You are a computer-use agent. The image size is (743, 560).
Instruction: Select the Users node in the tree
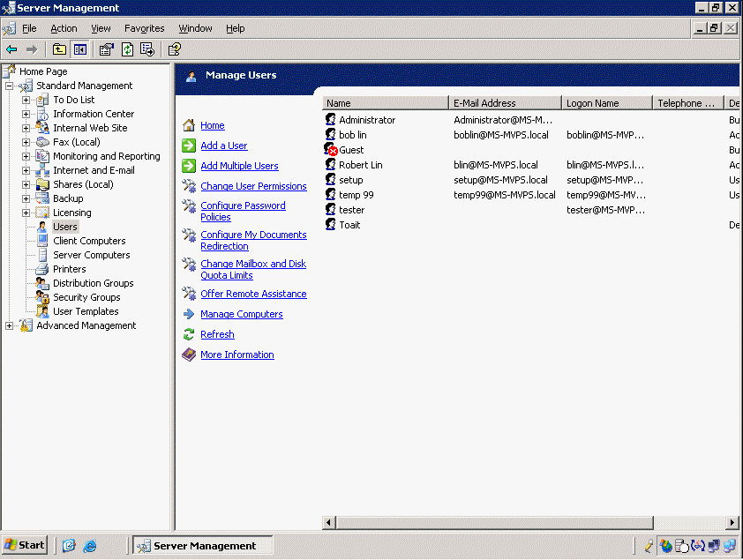pyautogui.click(x=65, y=227)
